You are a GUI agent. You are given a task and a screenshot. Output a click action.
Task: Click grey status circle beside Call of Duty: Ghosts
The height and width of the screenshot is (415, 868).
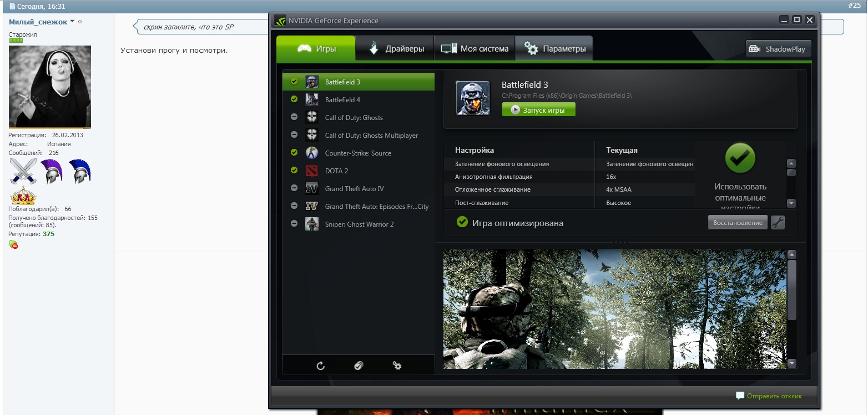click(294, 118)
